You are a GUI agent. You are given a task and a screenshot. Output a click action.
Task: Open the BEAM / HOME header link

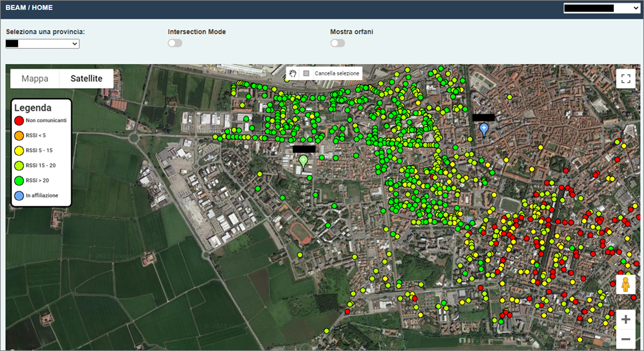(29, 8)
